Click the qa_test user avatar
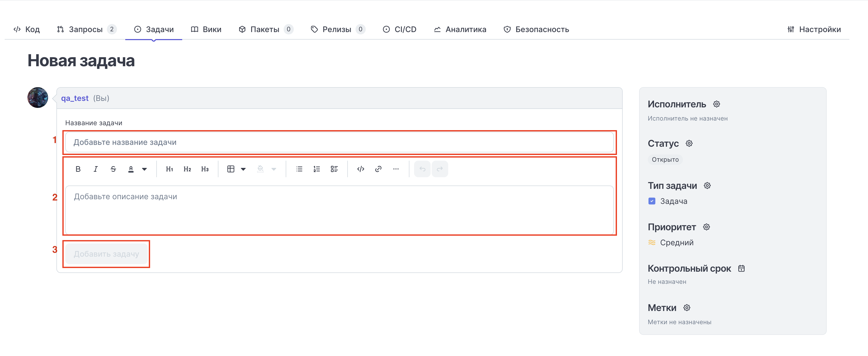 tap(38, 98)
